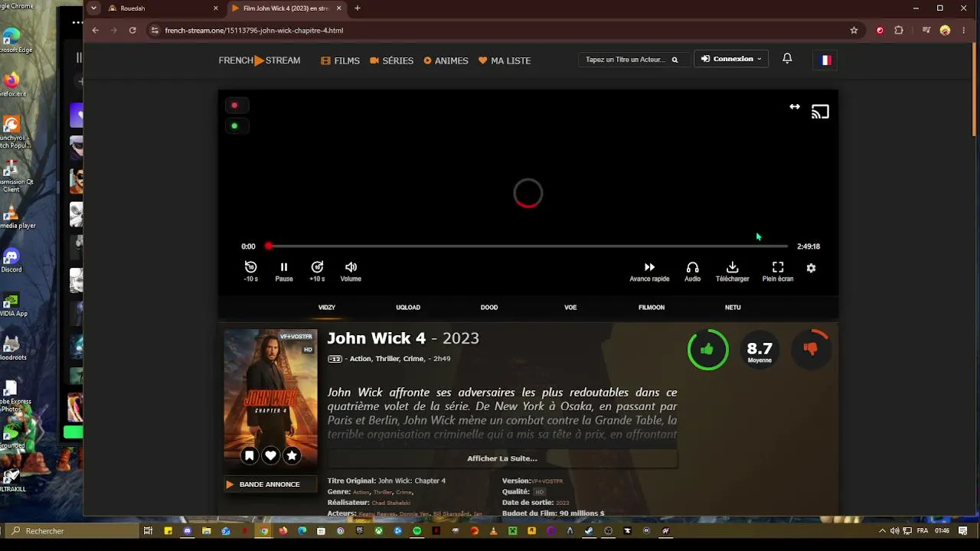The height and width of the screenshot is (551, 980).
Task: Click the Volume speaker icon
Action: (x=351, y=267)
